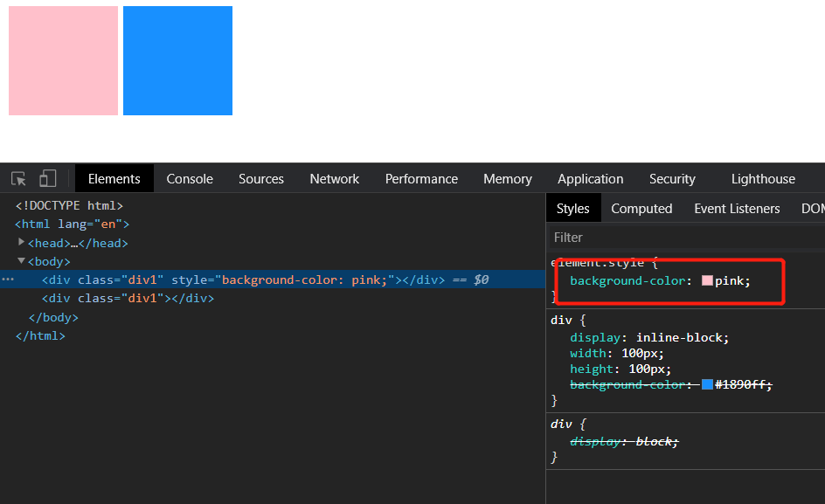825x504 pixels.
Task: Collapse the body element node
Action: 22,260
